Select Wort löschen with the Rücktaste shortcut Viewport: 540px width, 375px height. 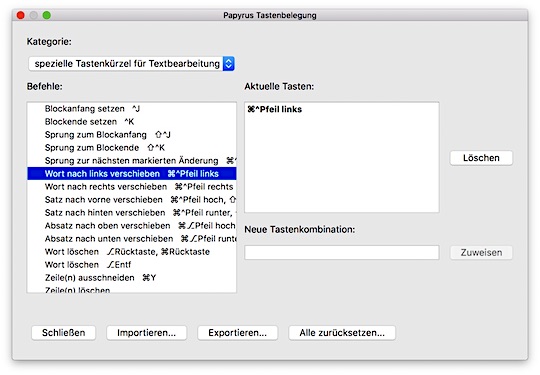(132, 252)
